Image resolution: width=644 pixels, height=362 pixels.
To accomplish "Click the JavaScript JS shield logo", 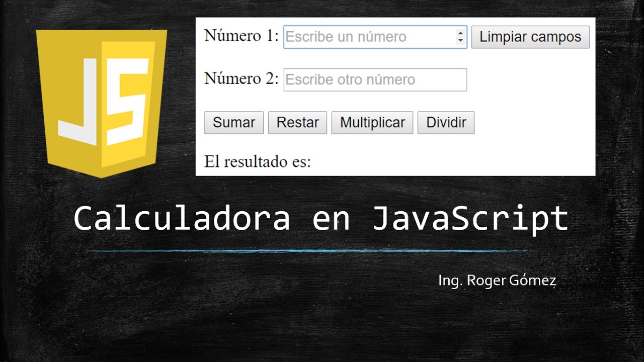I will click(102, 103).
